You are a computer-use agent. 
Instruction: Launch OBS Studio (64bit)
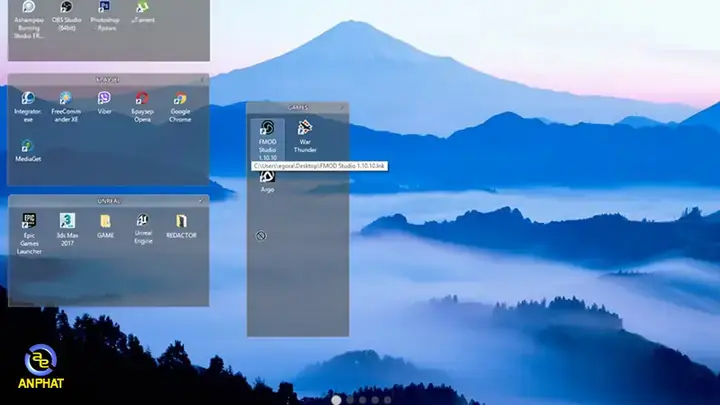pyautogui.click(x=66, y=8)
